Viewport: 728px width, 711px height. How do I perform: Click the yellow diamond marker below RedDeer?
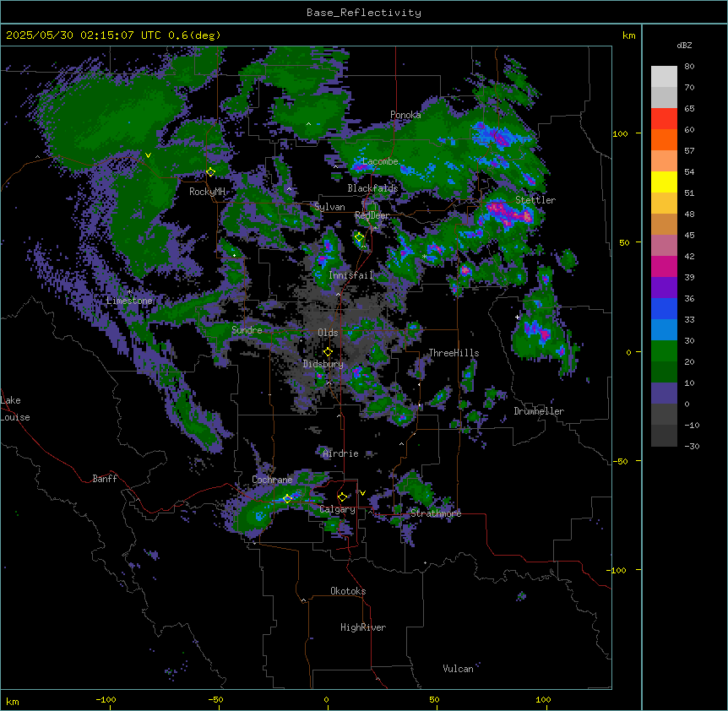pyautogui.click(x=359, y=237)
